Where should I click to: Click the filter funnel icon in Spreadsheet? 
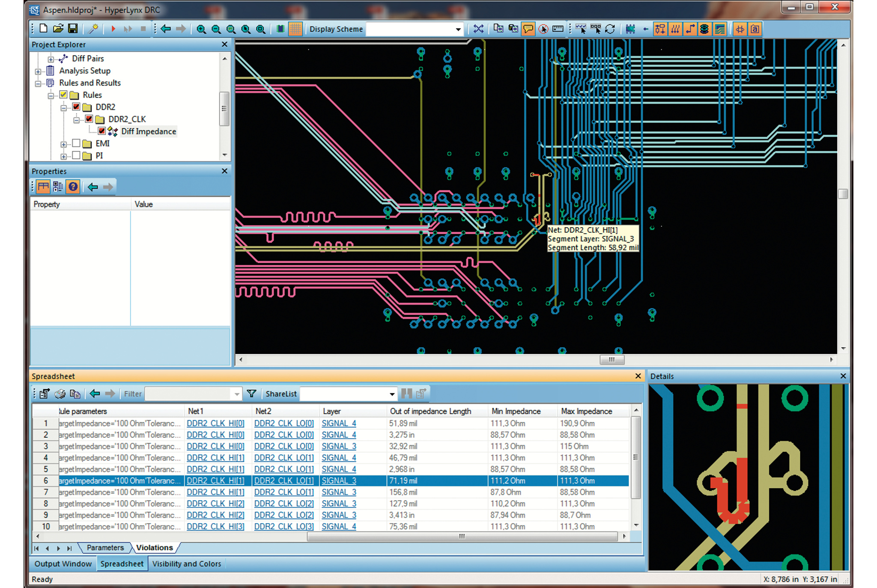tap(252, 394)
